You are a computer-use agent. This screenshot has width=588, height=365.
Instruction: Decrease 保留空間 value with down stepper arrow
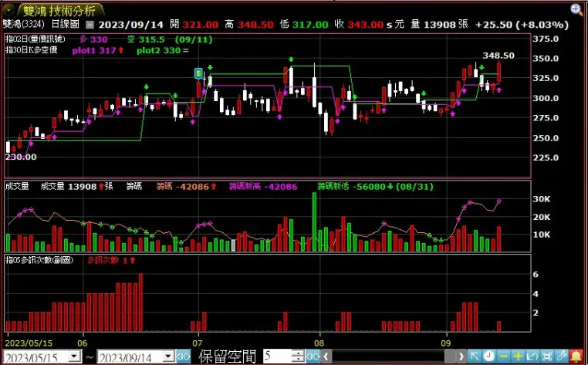298,359
